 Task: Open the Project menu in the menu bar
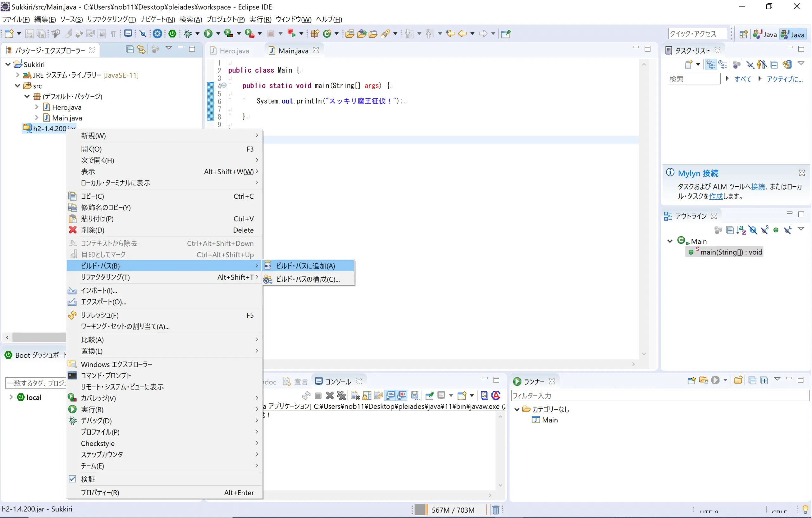pyautogui.click(x=225, y=19)
